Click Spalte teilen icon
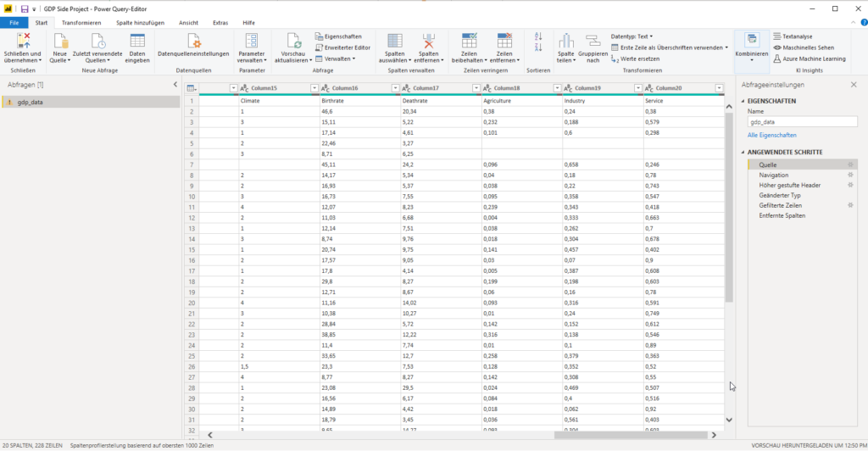The image size is (868, 451). pyautogui.click(x=565, y=41)
